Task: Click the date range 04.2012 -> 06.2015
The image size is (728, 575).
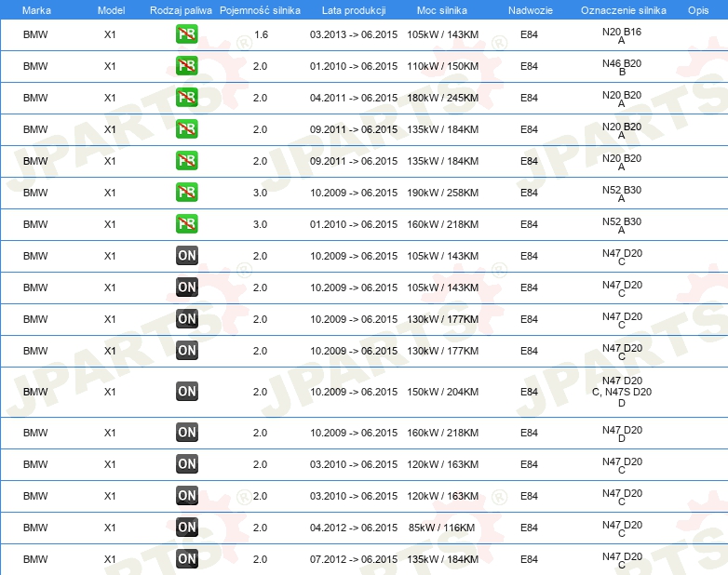Action: [x=354, y=528]
